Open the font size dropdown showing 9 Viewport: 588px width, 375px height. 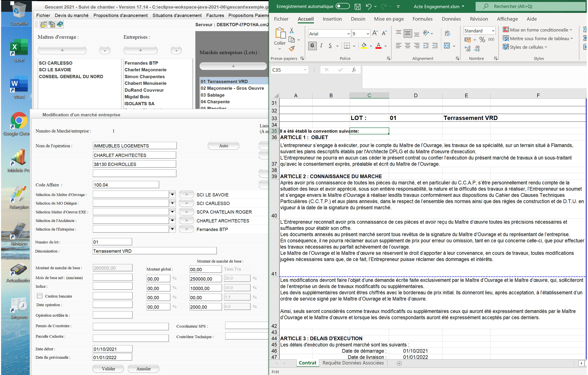click(x=368, y=34)
